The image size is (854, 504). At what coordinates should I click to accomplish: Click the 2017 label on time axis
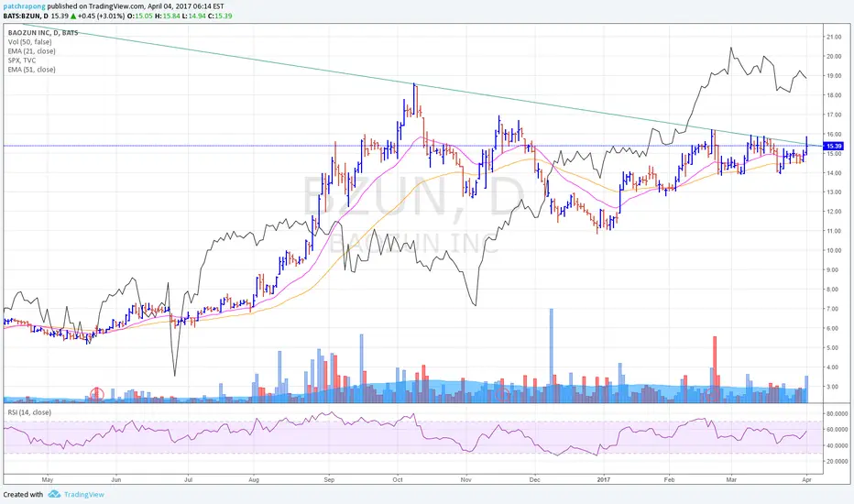click(x=604, y=480)
